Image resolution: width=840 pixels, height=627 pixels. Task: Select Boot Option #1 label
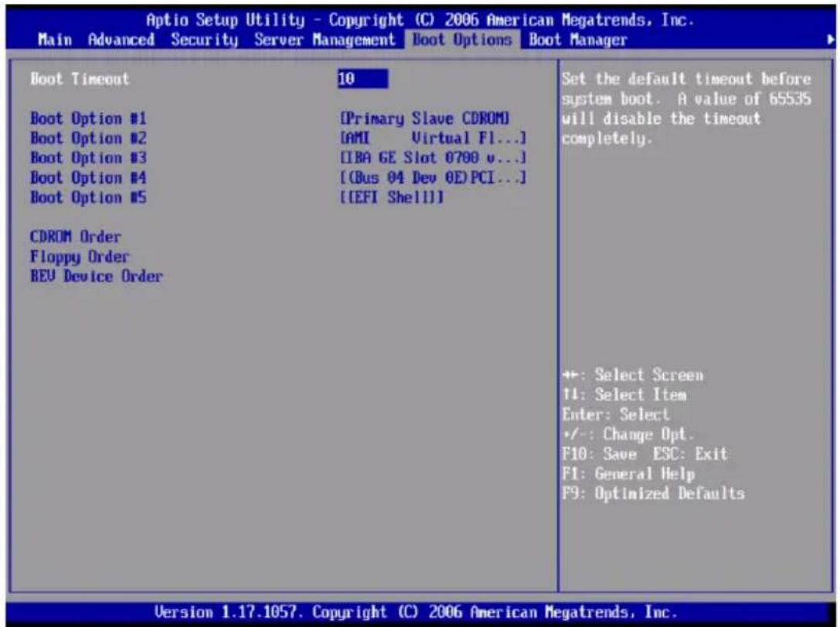click(88, 118)
